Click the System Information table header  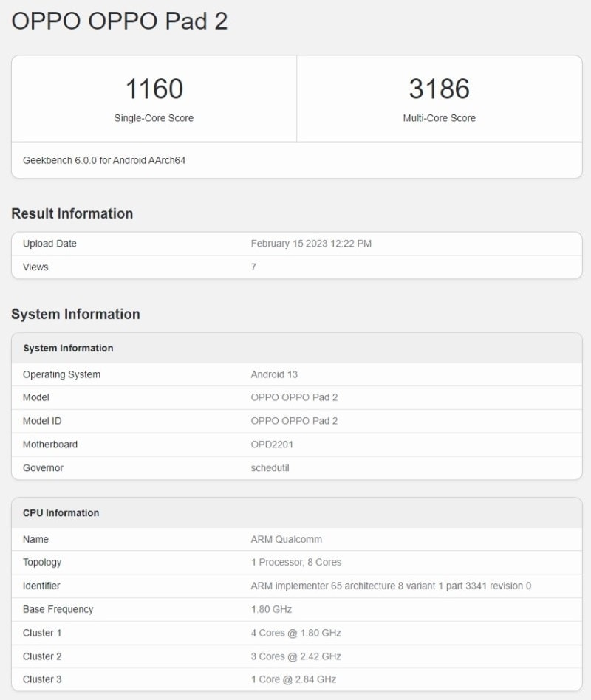(x=68, y=349)
